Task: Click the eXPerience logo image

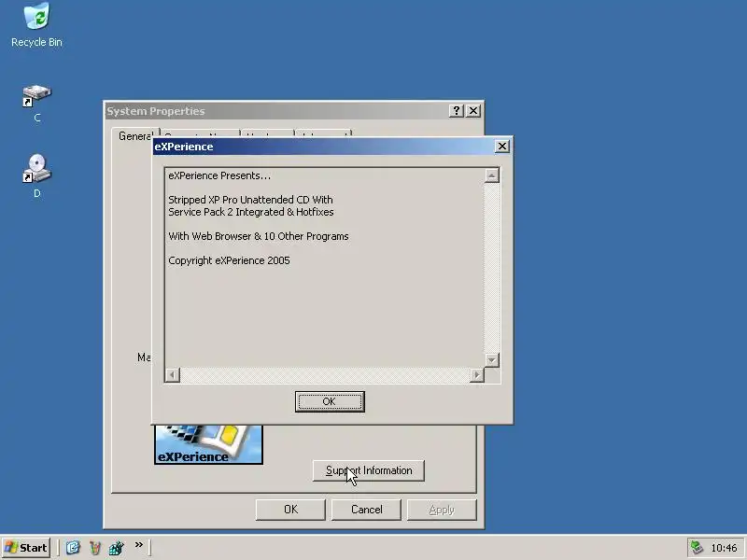Action: coord(208,444)
